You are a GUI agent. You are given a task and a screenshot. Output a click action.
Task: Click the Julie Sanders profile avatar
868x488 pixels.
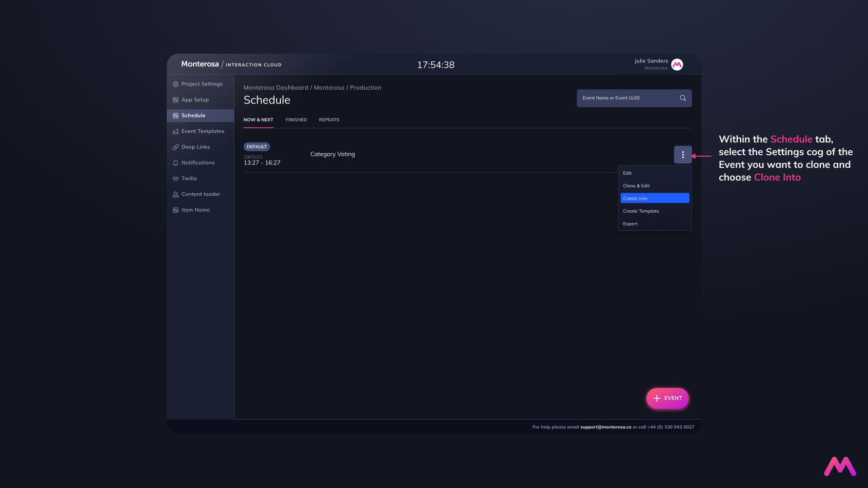point(677,64)
